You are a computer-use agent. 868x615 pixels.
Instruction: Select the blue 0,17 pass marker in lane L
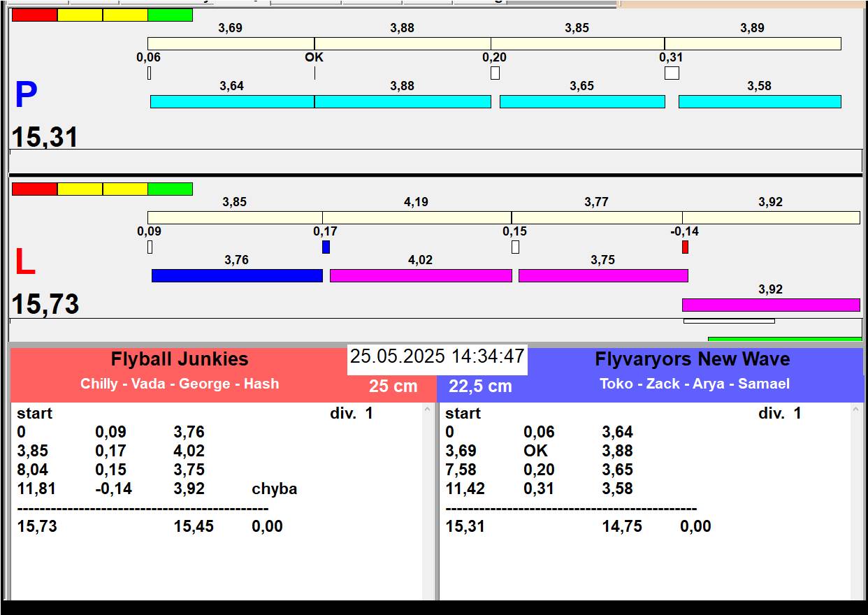[326, 247]
